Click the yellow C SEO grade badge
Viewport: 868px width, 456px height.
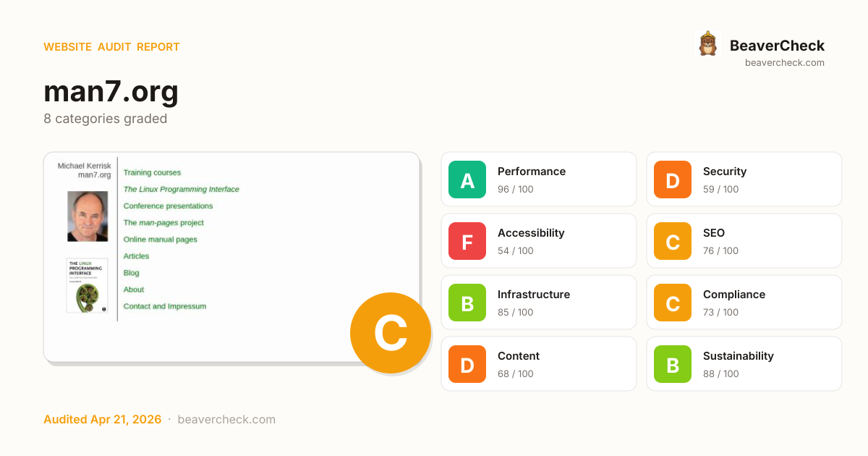point(673,241)
